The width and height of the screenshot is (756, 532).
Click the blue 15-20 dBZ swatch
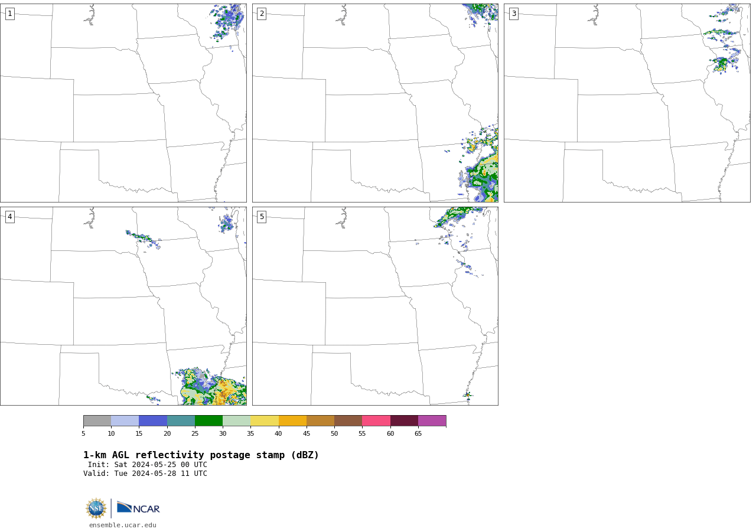click(153, 420)
